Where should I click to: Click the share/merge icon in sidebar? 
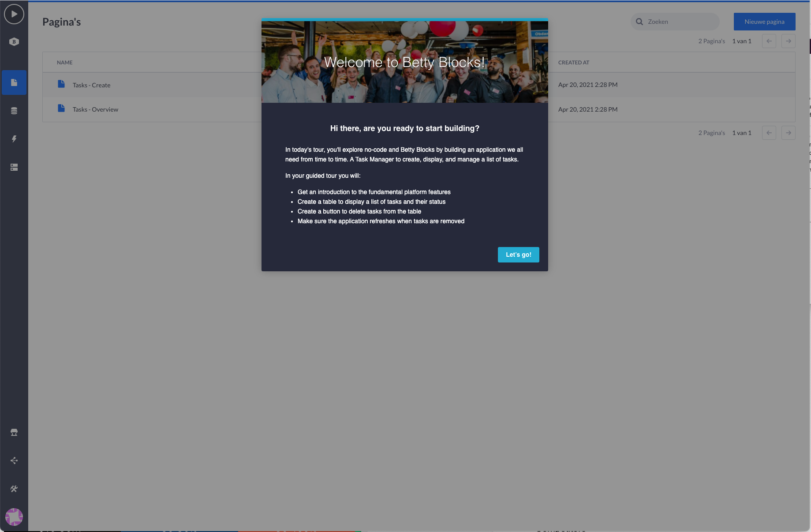pyautogui.click(x=14, y=461)
